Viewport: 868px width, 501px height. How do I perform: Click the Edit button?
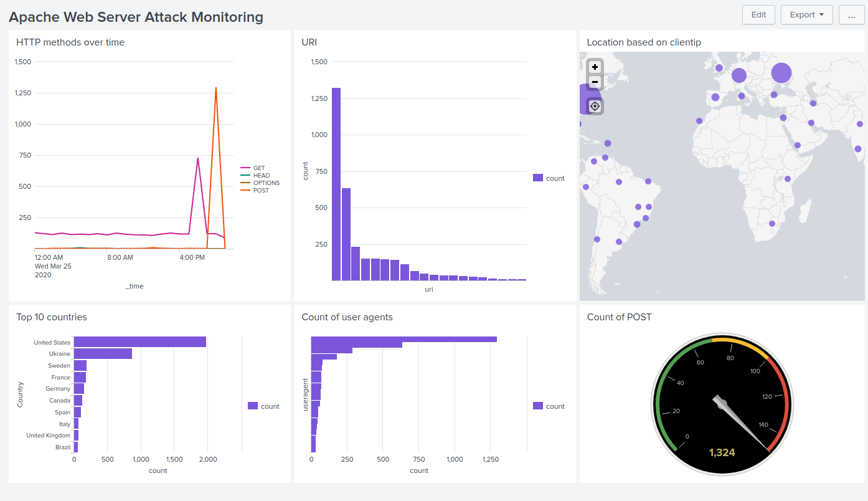(x=758, y=14)
